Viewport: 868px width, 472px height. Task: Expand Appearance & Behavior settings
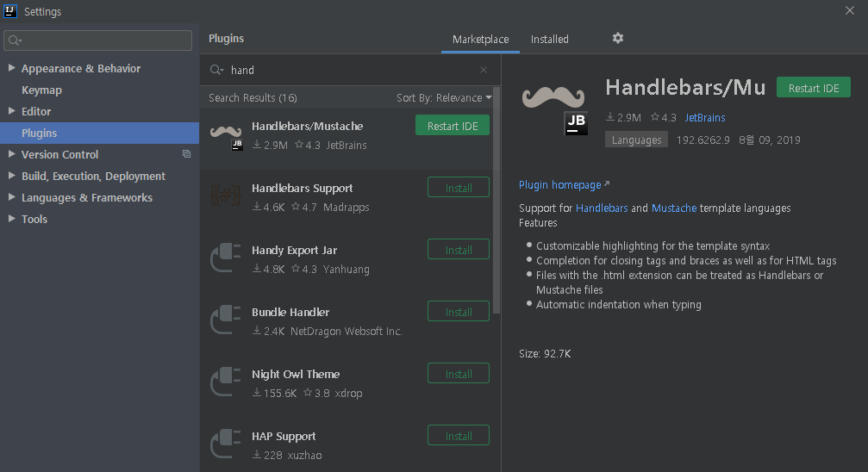[x=11, y=68]
